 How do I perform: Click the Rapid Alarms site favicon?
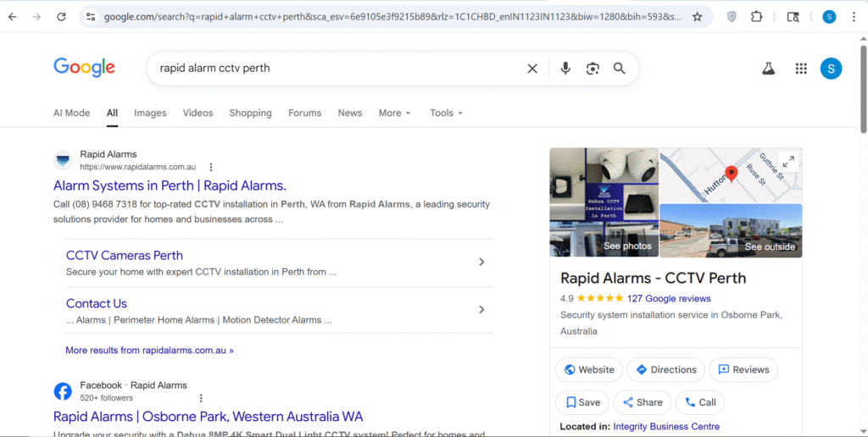(x=63, y=160)
